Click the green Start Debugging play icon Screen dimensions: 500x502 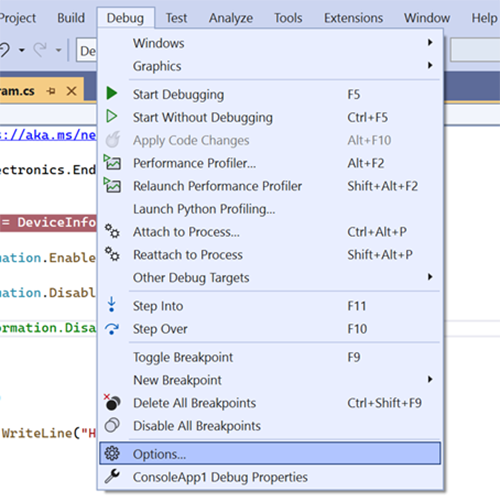(x=112, y=93)
